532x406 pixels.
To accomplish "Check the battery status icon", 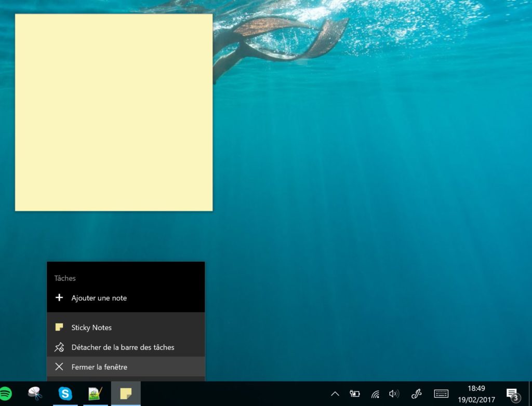I will (355, 394).
